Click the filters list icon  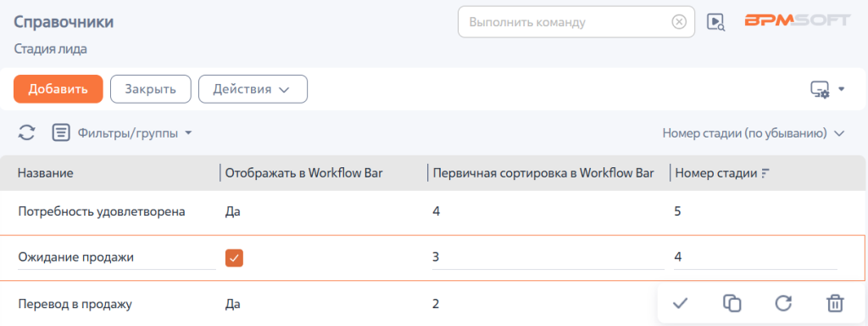(61, 133)
